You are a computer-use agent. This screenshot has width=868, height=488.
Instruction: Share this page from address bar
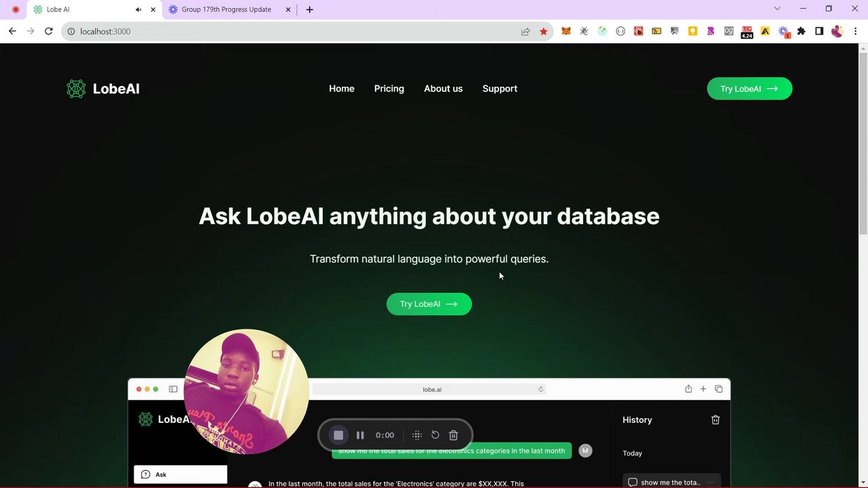(x=526, y=31)
